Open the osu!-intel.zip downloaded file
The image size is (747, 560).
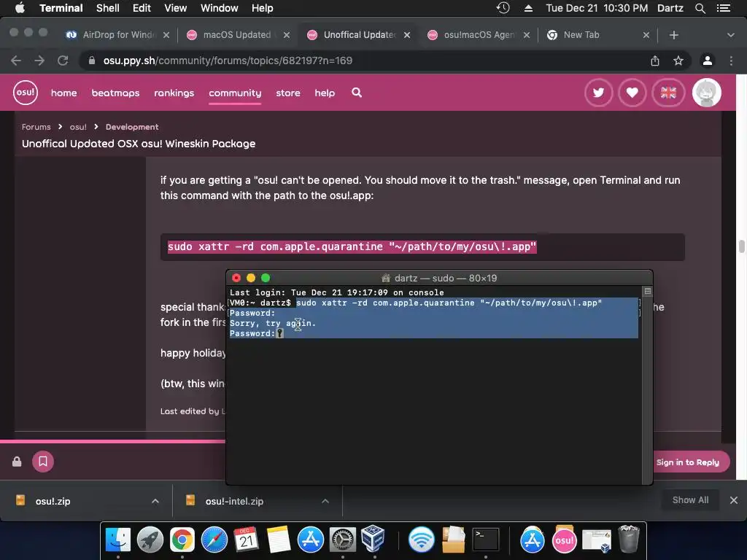coord(234,501)
